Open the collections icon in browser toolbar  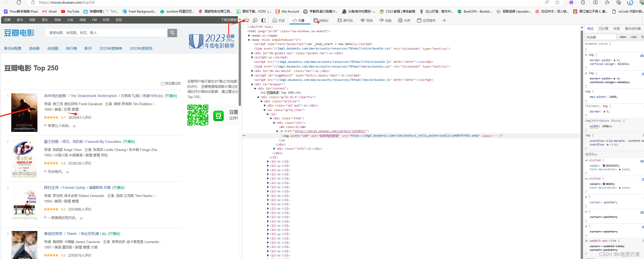coord(619,2)
